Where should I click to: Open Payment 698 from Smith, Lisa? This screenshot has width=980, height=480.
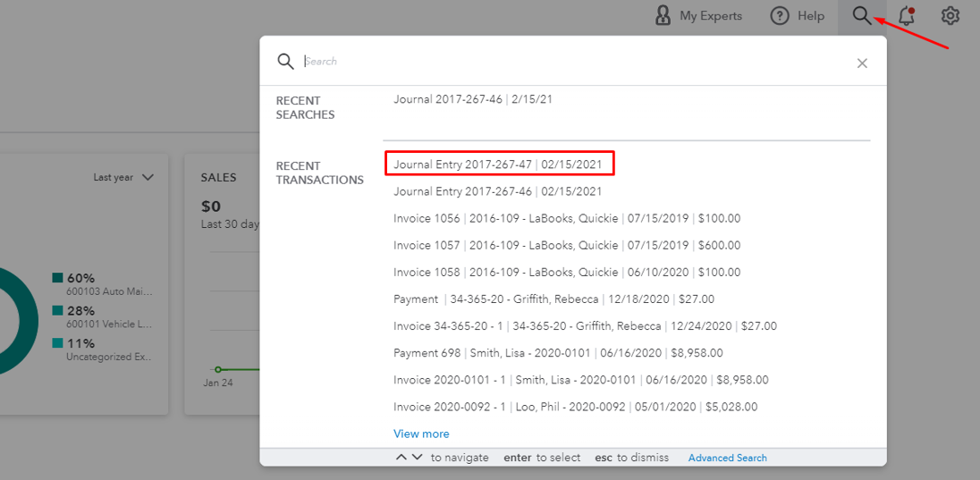(x=558, y=353)
